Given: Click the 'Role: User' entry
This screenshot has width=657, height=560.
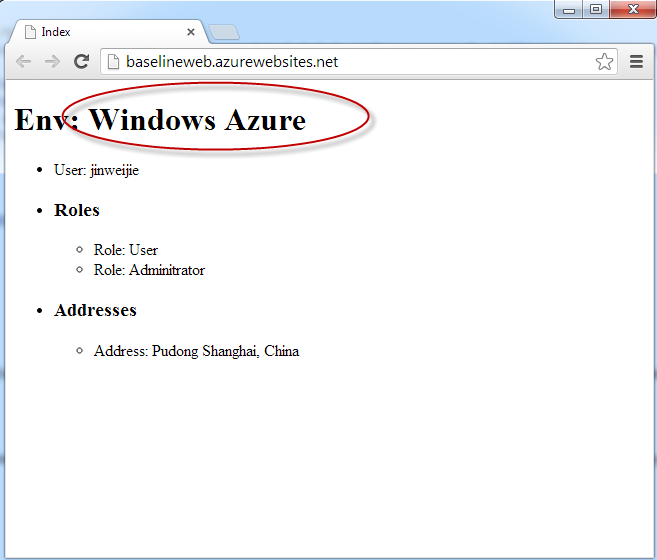Looking at the screenshot, I should [x=126, y=250].
